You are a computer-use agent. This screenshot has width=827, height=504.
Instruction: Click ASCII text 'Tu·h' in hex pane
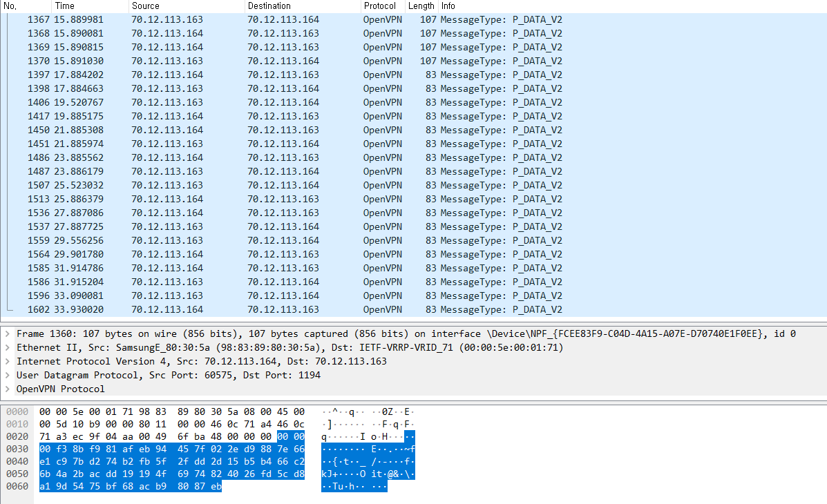(x=343, y=486)
